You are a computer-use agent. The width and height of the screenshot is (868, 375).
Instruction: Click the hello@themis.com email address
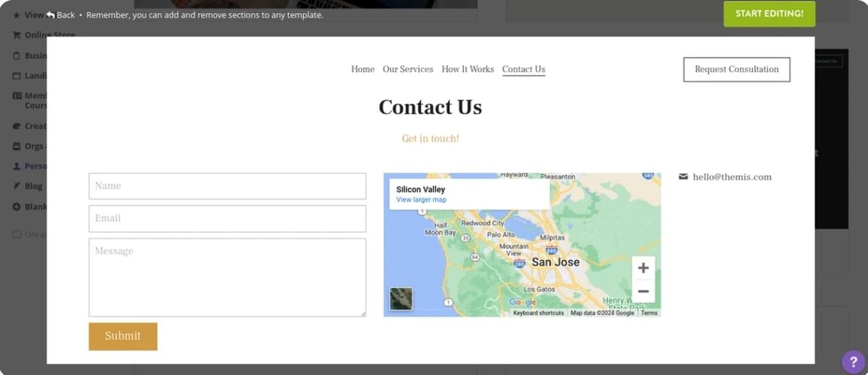732,177
